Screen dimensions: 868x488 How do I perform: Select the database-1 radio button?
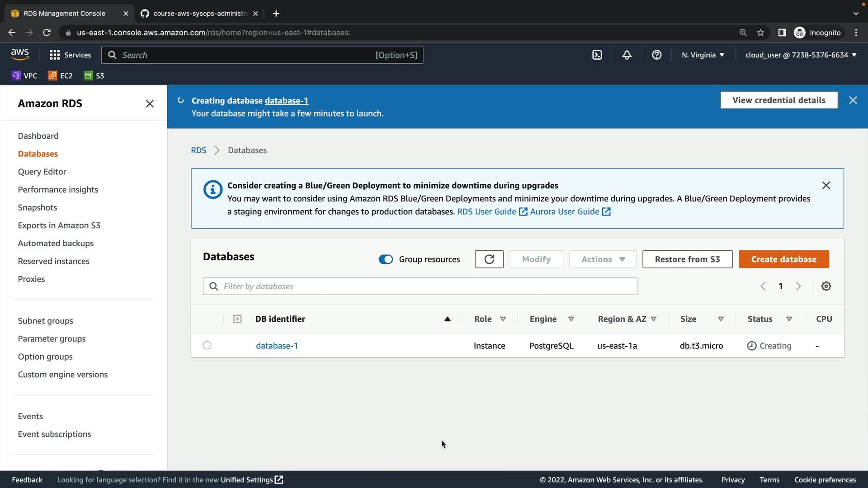click(207, 345)
